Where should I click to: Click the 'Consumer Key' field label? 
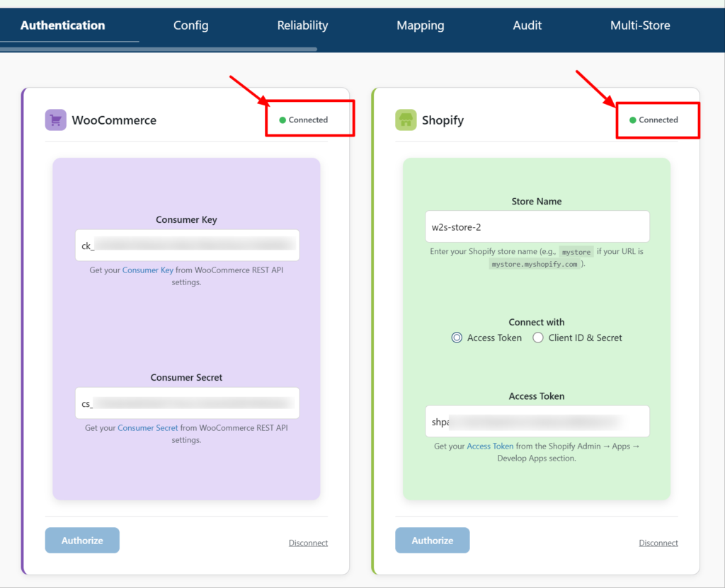(186, 219)
